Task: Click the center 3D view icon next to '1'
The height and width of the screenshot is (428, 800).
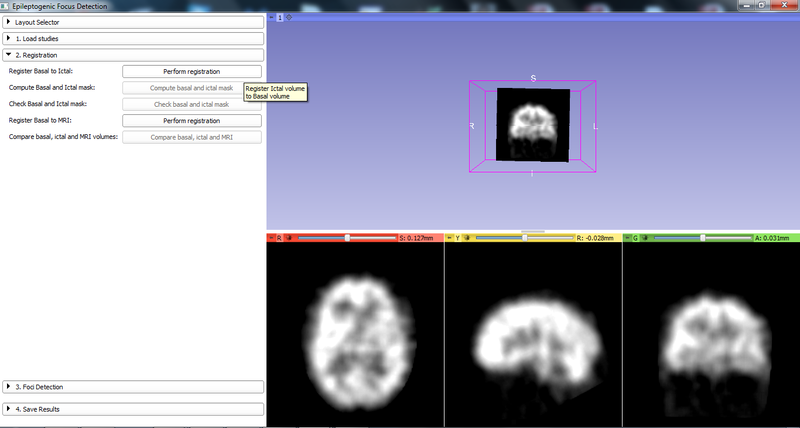Action: point(290,17)
